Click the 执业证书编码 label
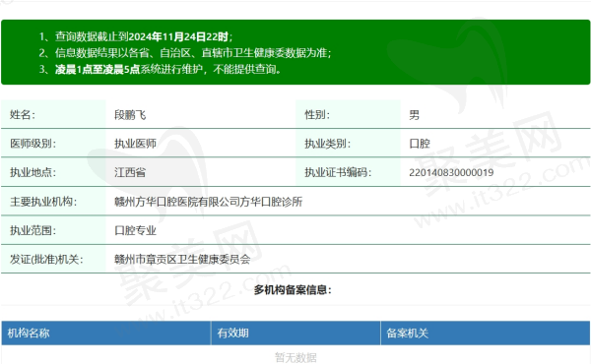Viewport: 591px width, 364px height. (338, 172)
